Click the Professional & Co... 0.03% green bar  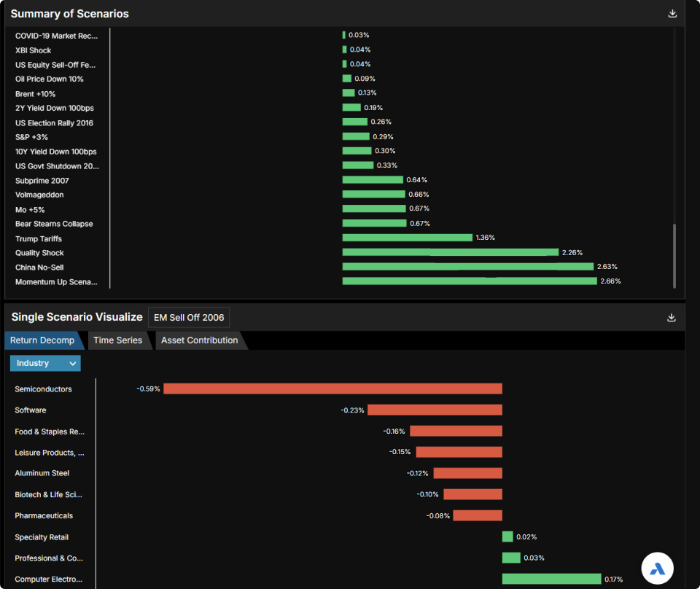[x=511, y=558]
